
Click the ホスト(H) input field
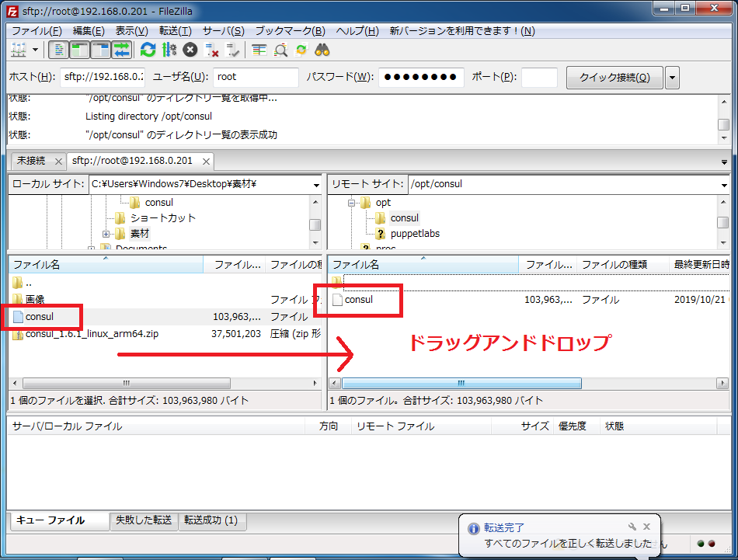pos(103,77)
